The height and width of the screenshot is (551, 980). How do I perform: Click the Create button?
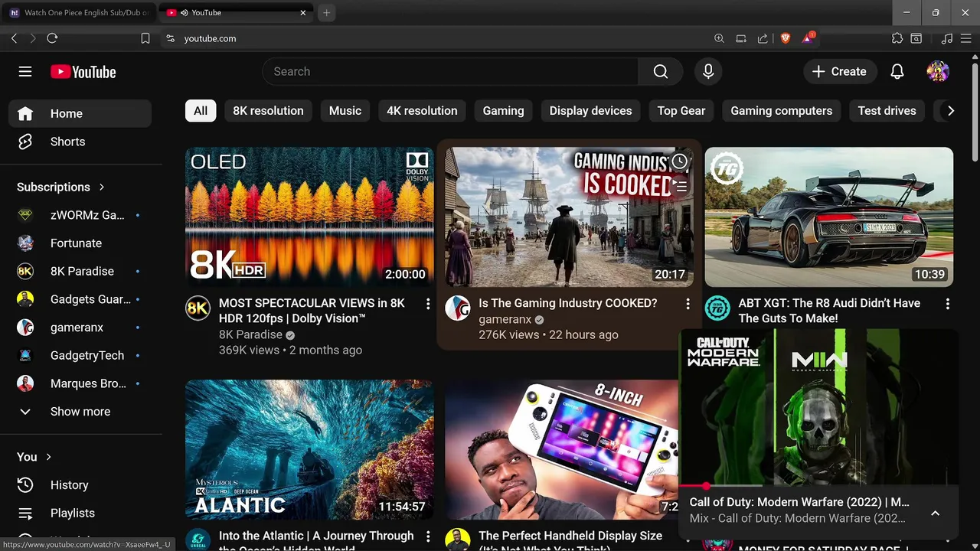click(840, 71)
